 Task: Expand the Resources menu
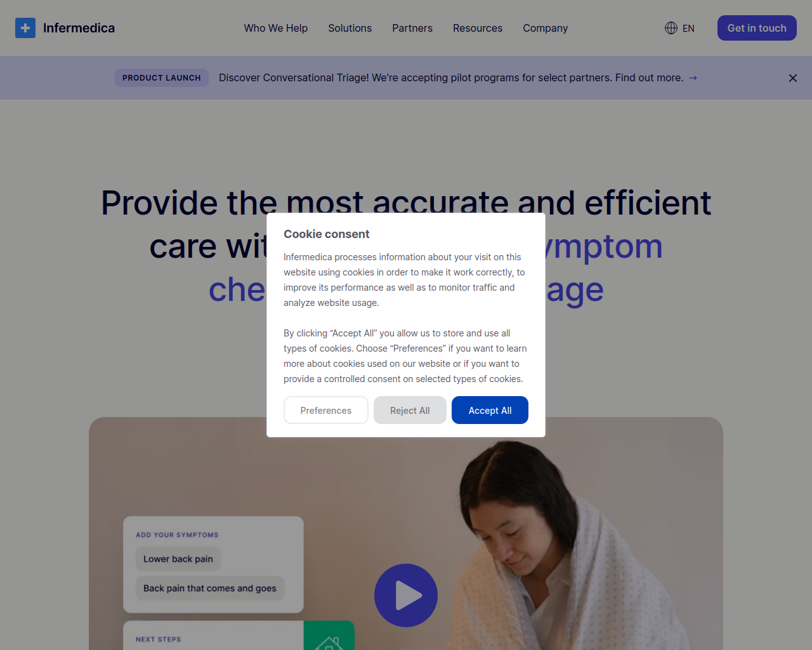pos(478,28)
